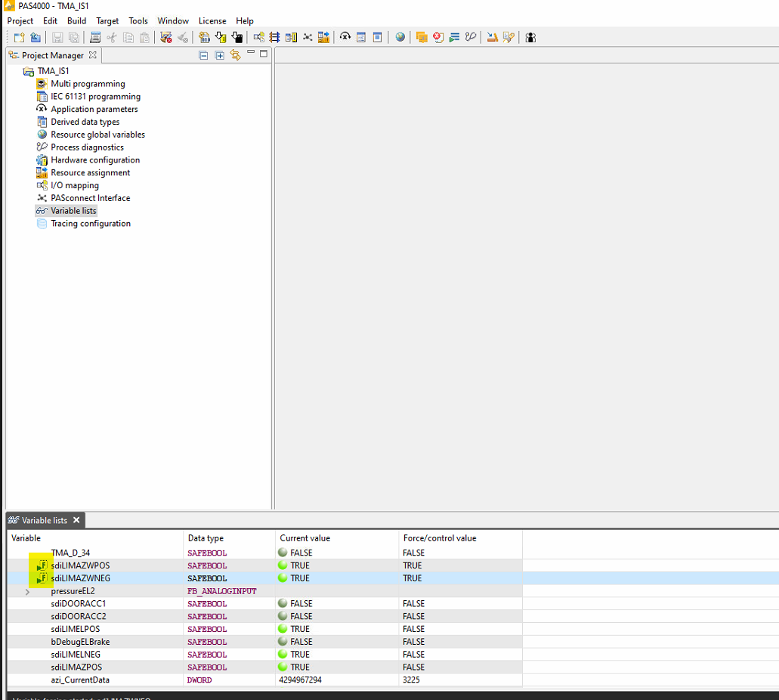Click link with editor arrows icon
This screenshot has height=700, width=779.
point(236,55)
